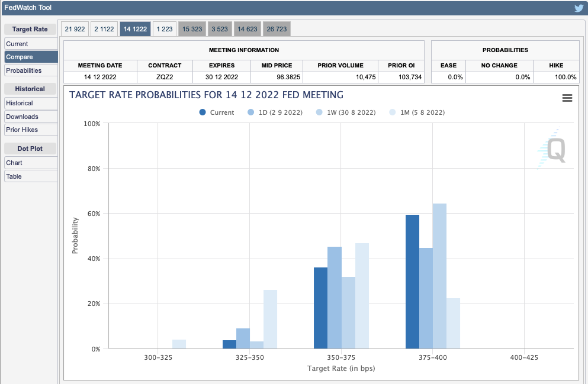The width and height of the screenshot is (588, 384).
Task: Click the Dot Plot section header
Action: click(x=30, y=149)
